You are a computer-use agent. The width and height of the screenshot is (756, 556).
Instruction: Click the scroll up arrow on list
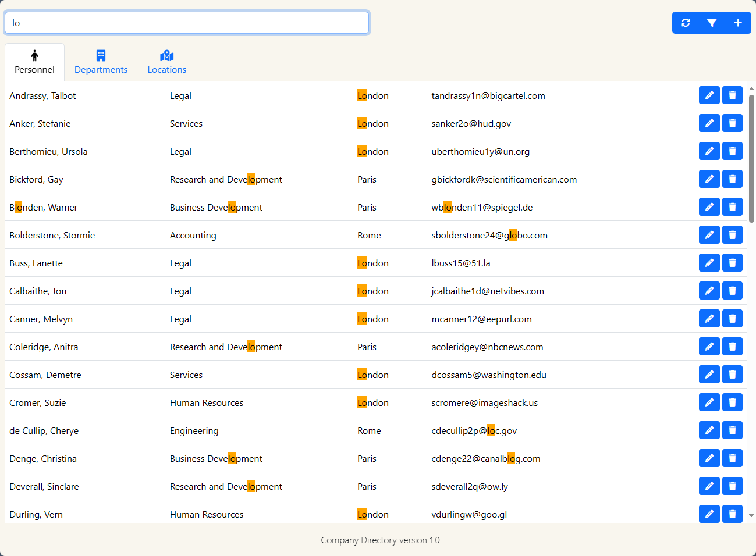[x=751, y=90]
